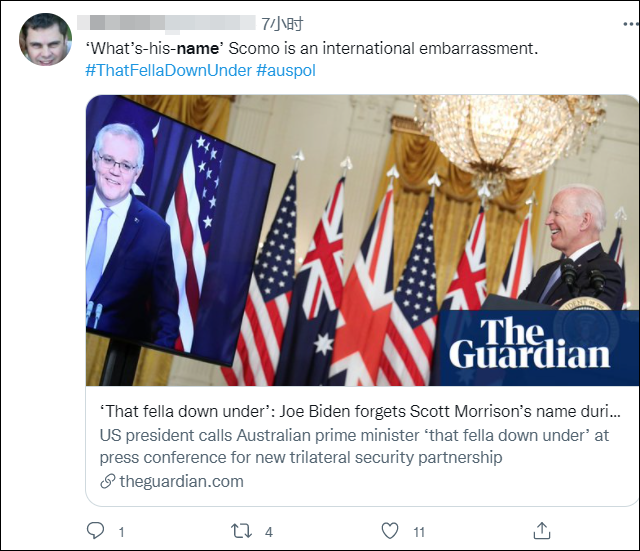Click the chain link icon beside theguardian.com
The width and height of the screenshot is (640, 551).
click(108, 482)
